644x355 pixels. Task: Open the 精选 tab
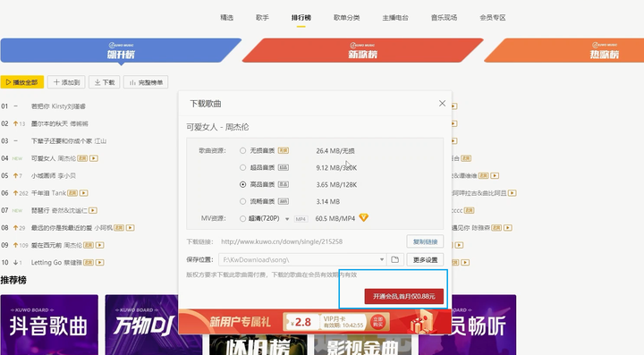(x=226, y=18)
